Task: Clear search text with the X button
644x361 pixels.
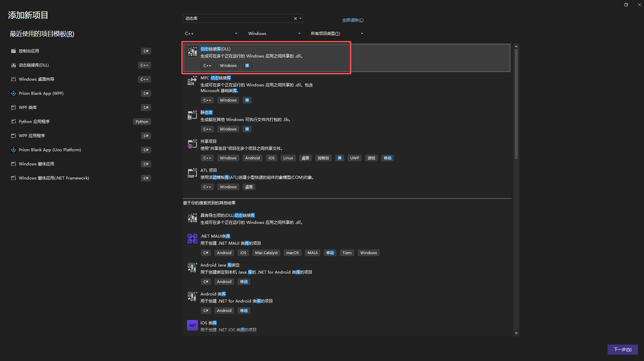Action: (x=295, y=18)
